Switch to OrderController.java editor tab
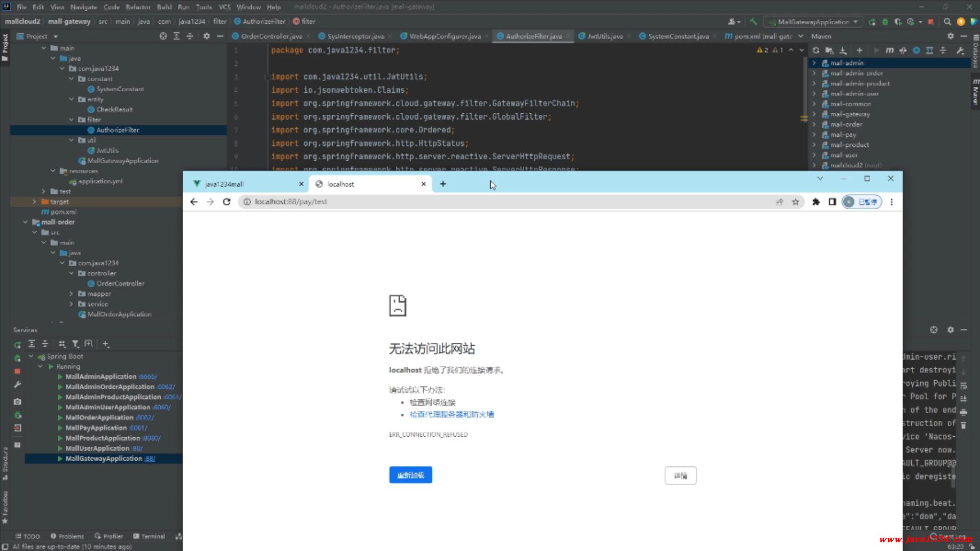The image size is (980, 551). click(x=271, y=36)
